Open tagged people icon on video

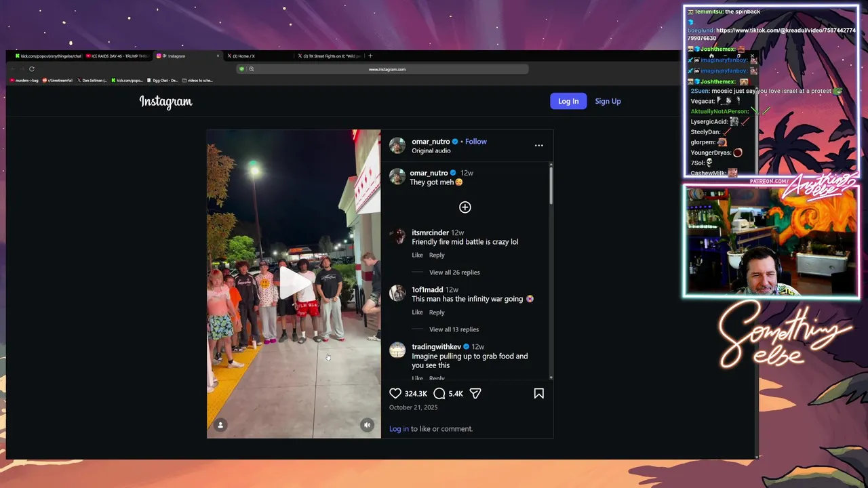pyautogui.click(x=220, y=425)
